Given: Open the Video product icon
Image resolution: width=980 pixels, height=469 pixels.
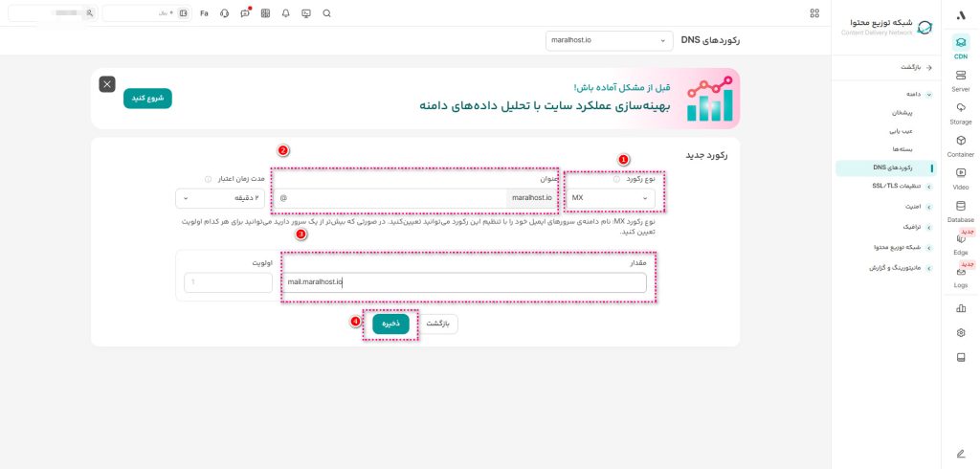Looking at the screenshot, I should click(x=961, y=178).
